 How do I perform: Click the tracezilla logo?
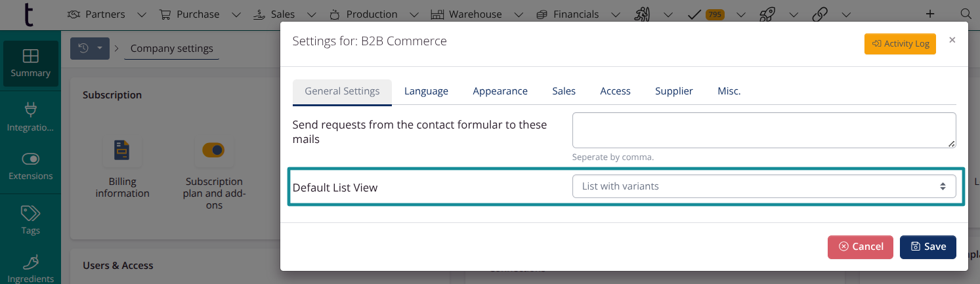click(x=28, y=14)
